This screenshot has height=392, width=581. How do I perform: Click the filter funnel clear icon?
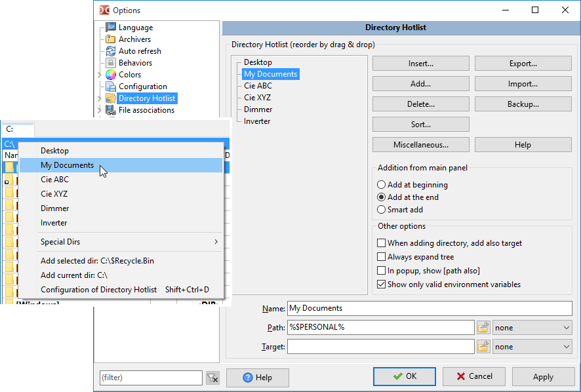tap(212, 378)
